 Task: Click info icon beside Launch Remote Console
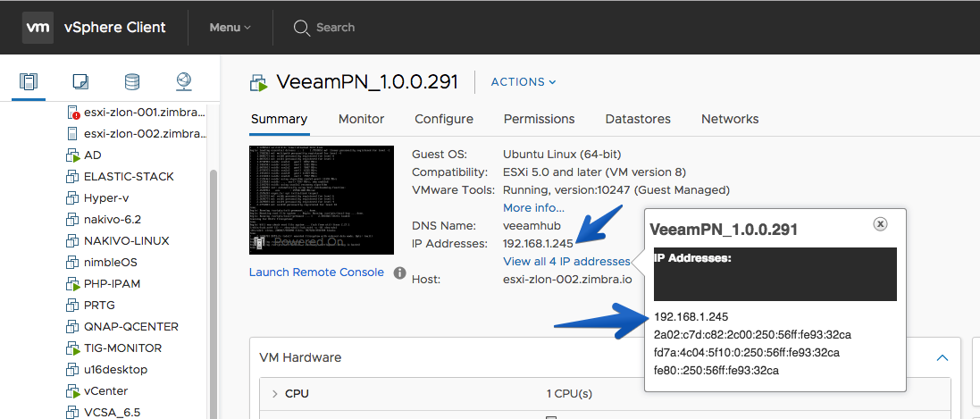(400, 272)
